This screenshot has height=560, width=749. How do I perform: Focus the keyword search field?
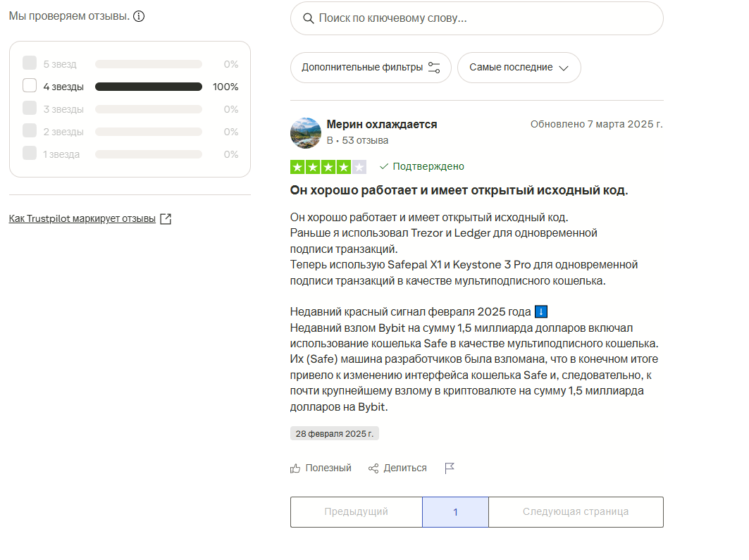tap(477, 18)
